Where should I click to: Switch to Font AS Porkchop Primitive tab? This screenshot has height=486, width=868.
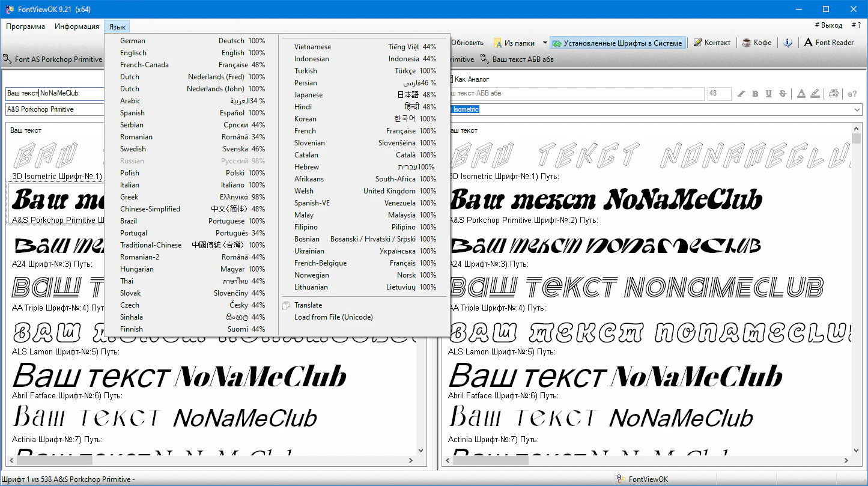[x=52, y=59]
